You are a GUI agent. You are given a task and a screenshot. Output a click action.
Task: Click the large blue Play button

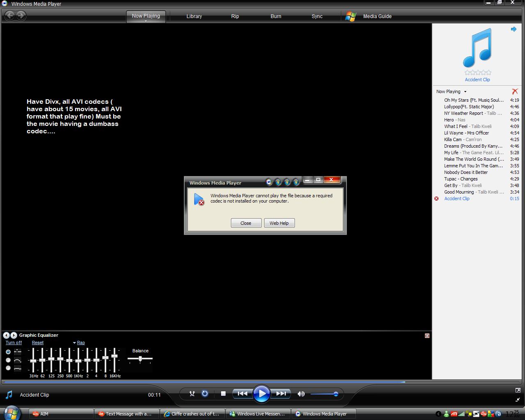262,394
